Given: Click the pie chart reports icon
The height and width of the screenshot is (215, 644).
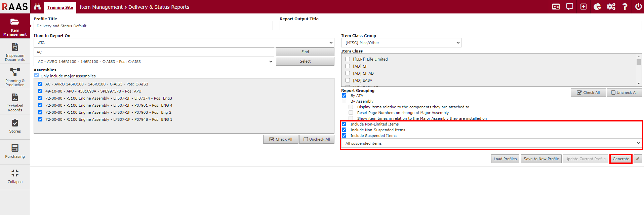Looking at the screenshot, I should [x=597, y=7].
